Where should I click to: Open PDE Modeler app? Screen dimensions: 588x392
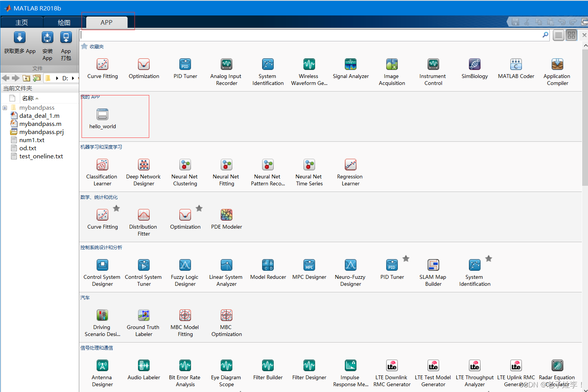click(x=227, y=219)
